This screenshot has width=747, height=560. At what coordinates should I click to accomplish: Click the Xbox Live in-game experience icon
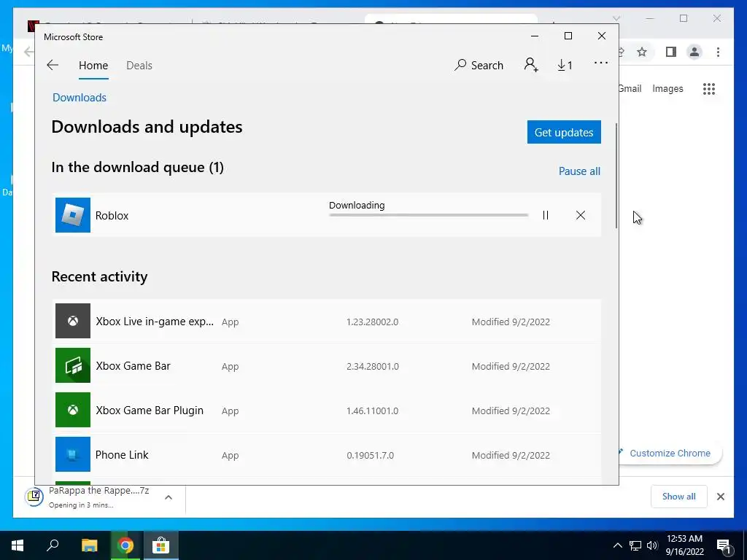point(73,321)
